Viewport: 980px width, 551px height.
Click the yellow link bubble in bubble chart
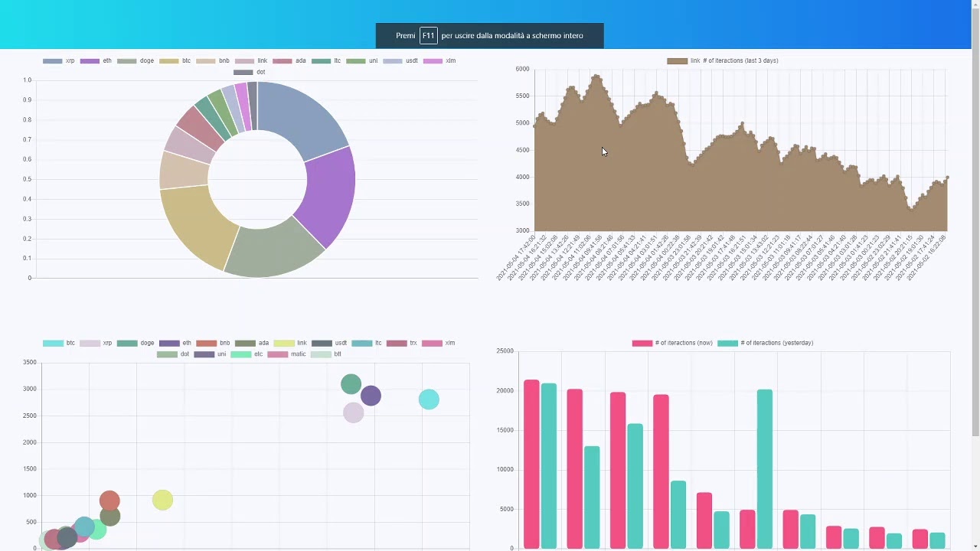pyautogui.click(x=162, y=500)
